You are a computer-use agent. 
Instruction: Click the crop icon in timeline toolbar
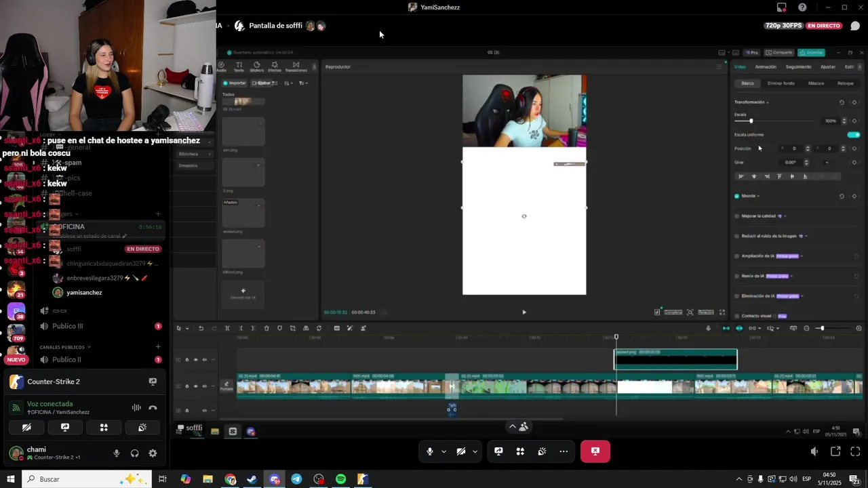click(x=293, y=328)
